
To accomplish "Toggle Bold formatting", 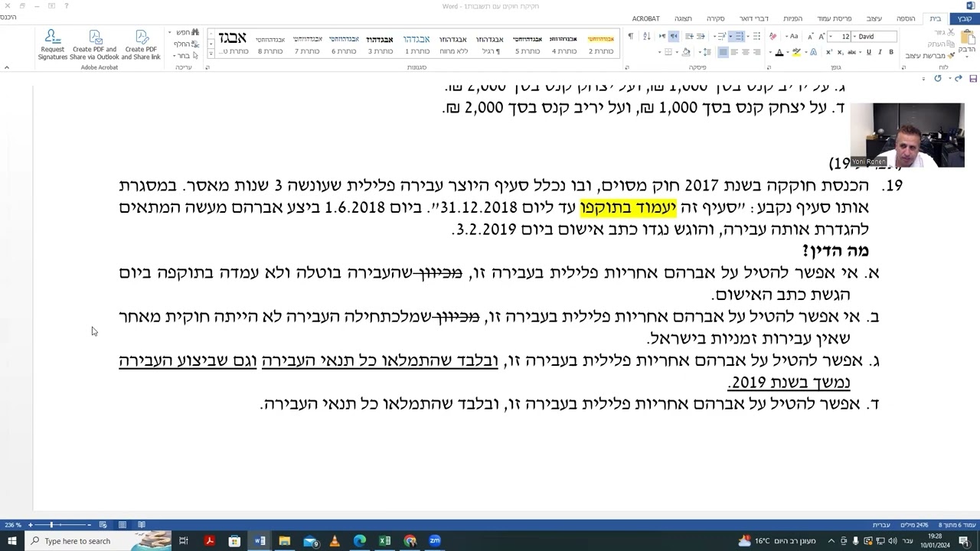I will tap(890, 52).
